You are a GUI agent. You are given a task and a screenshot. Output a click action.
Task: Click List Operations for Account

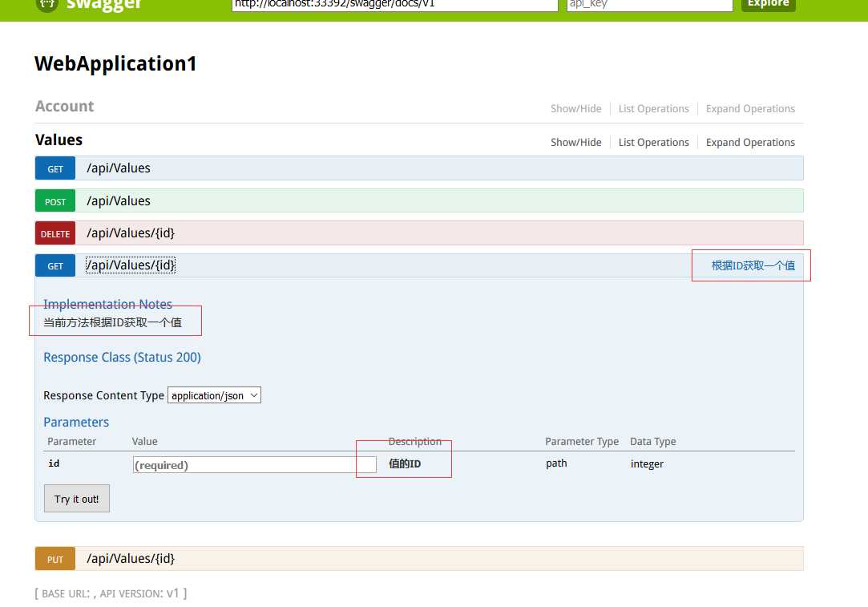coord(653,108)
